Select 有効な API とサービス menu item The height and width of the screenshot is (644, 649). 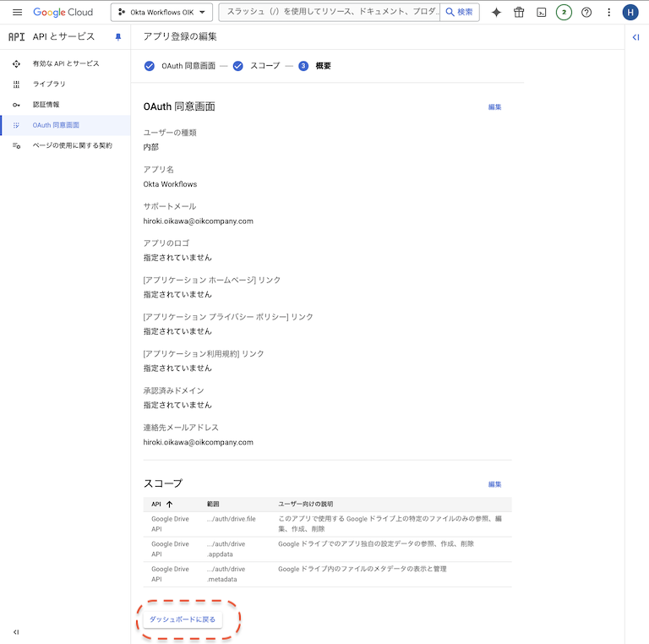tap(65, 64)
